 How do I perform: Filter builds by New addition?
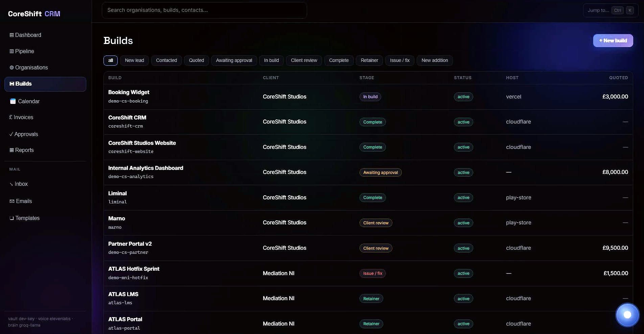tap(435, 61)
